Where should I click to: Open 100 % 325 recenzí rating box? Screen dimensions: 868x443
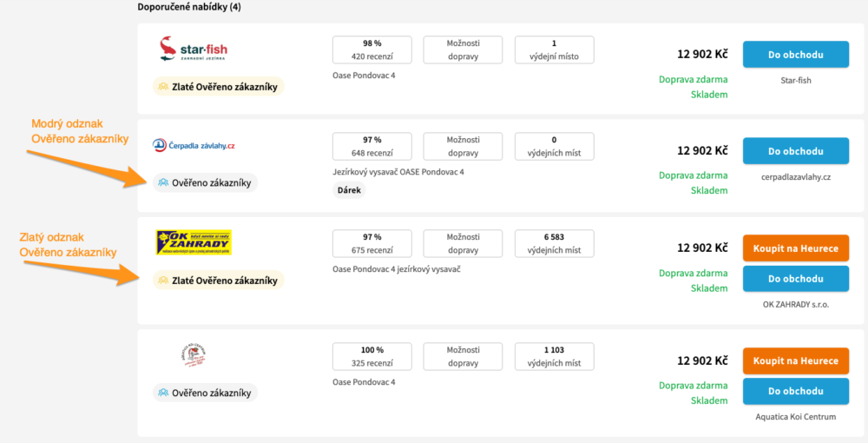pos(372,356)
